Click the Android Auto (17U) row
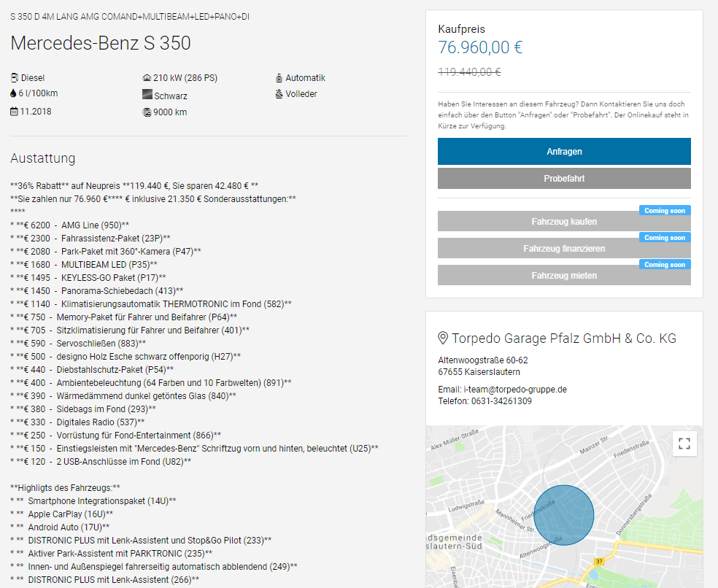 click(x=60, y=527)
